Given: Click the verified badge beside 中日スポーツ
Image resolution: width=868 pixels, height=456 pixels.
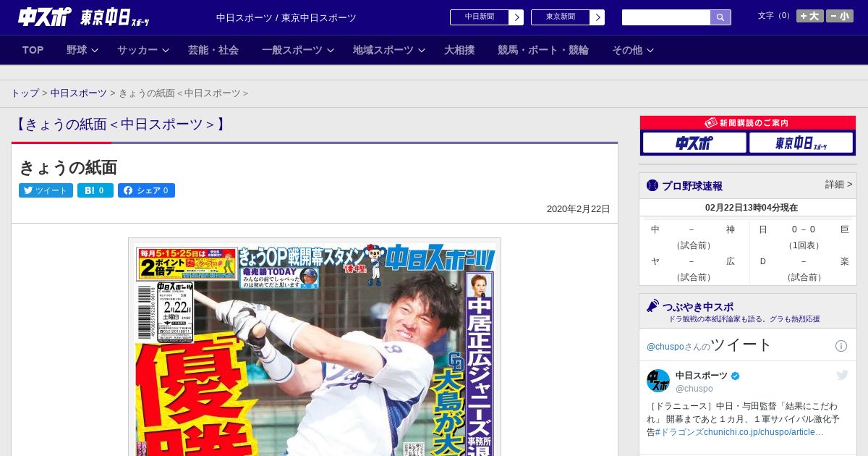Looking at the screenshot, I should pos(736,376).
